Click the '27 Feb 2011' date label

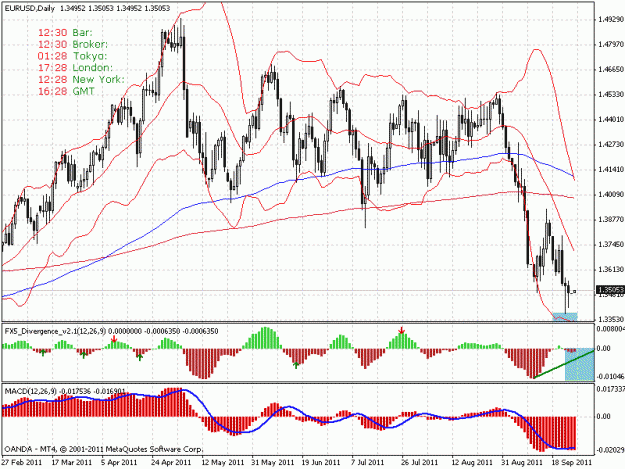[22, 462]
